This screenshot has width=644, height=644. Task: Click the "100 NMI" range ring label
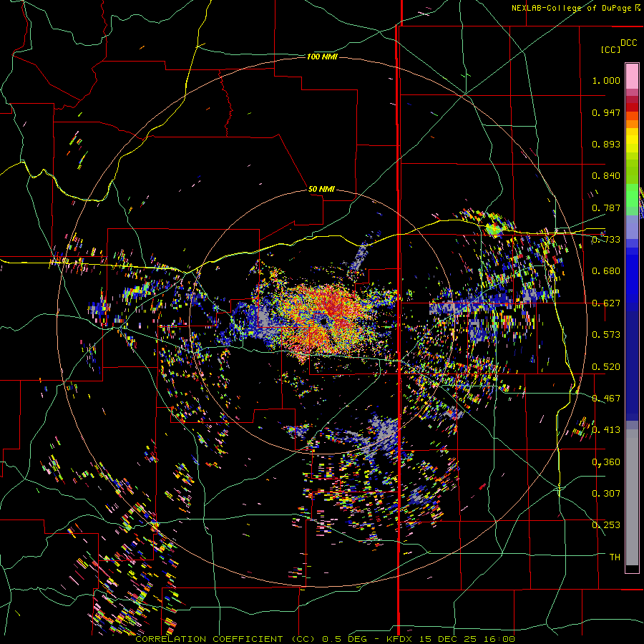321,57
